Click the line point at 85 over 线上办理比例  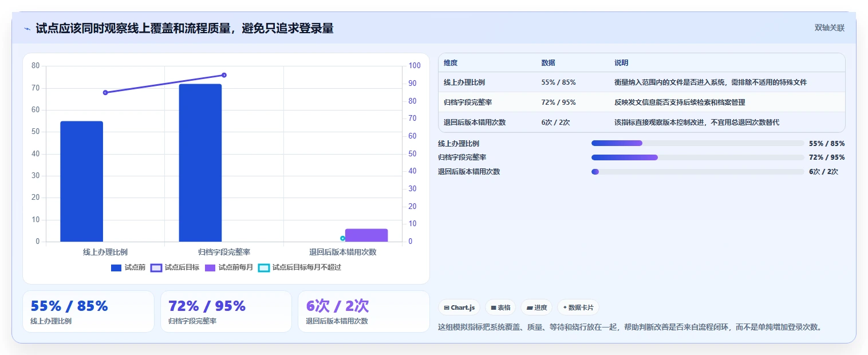click(x=105, y=92)
